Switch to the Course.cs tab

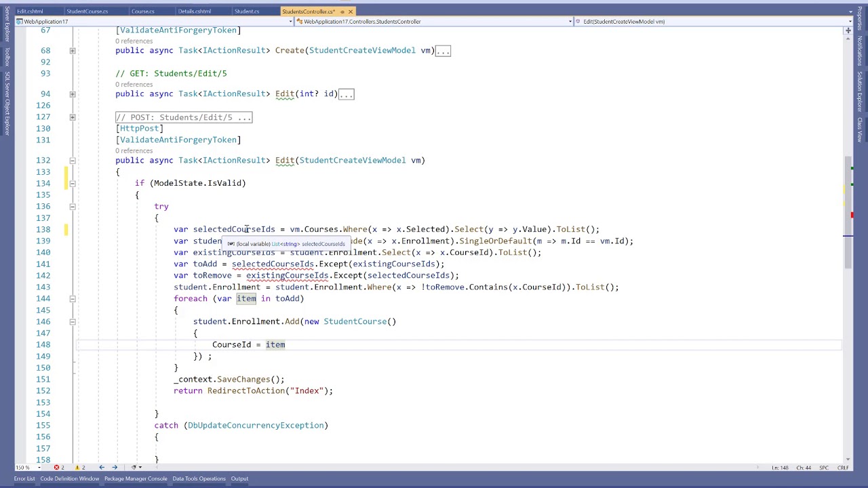143,12
